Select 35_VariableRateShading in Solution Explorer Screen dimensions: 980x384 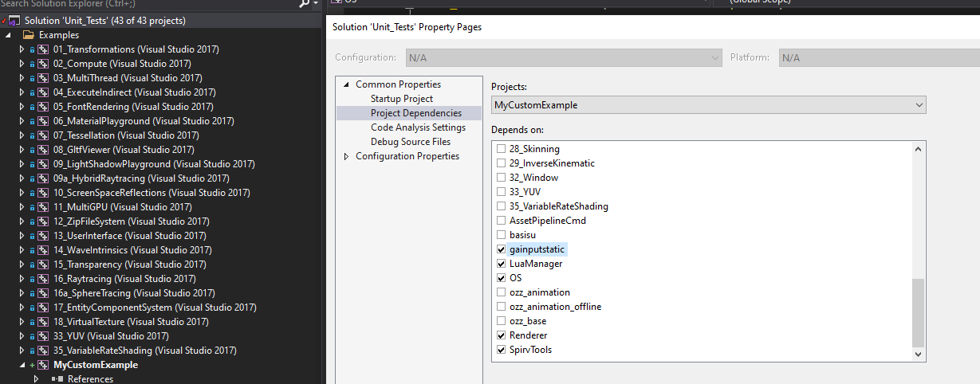[144, 351]
